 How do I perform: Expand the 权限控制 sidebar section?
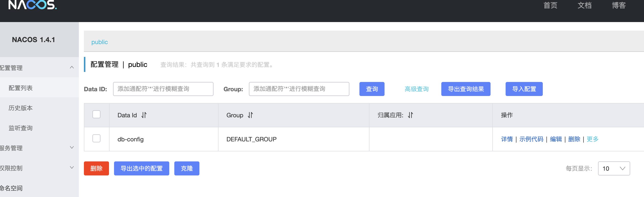click(x=72, y=168)
